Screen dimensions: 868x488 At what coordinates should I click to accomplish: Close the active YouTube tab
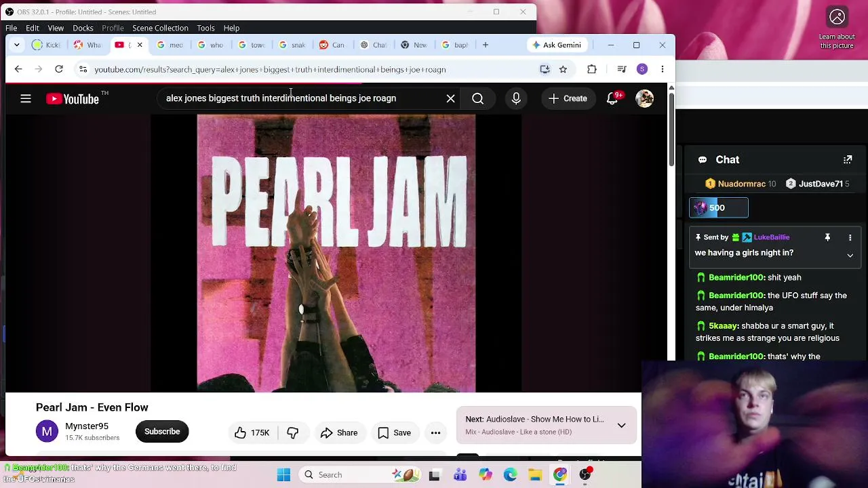coord(140,45)
